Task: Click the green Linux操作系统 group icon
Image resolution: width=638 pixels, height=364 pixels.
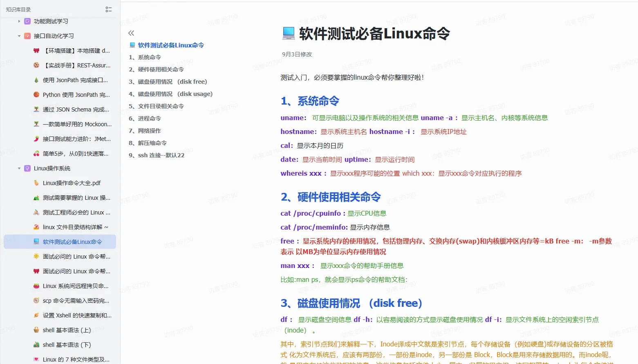Action: point(27,168)
